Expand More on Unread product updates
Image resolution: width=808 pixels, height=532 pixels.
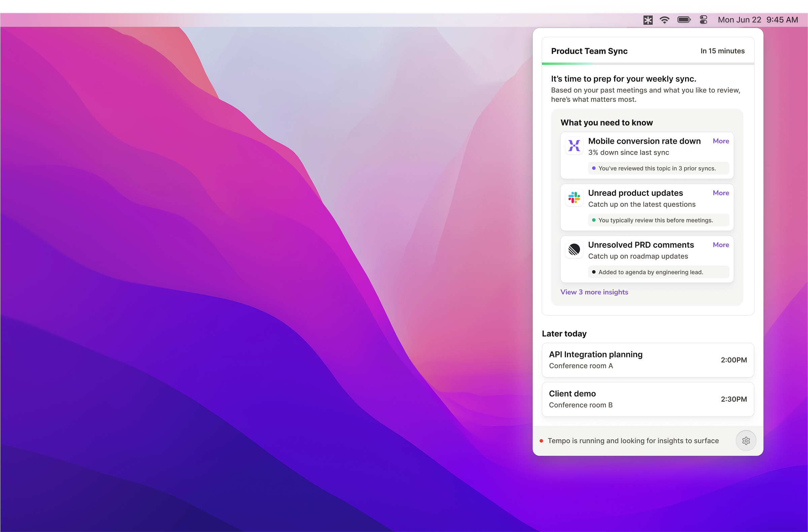pos(720,193)
